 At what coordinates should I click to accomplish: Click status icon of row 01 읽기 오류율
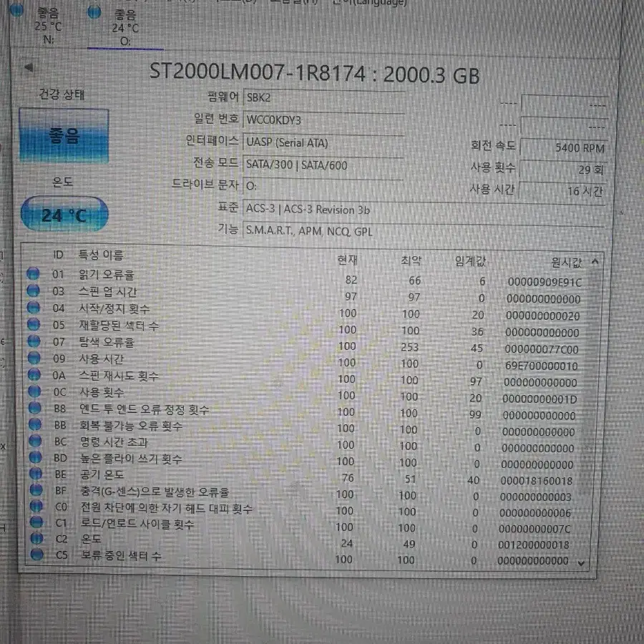(33, 273)
